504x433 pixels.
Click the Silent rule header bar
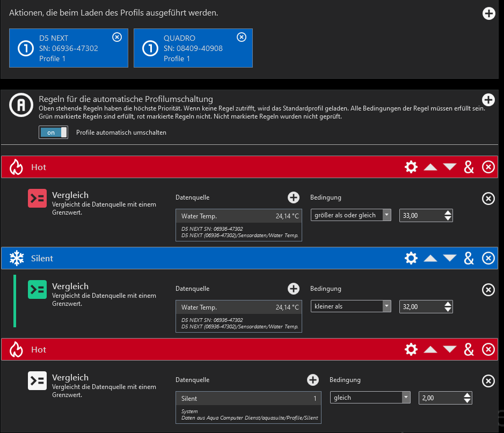[x=215, y=259]
